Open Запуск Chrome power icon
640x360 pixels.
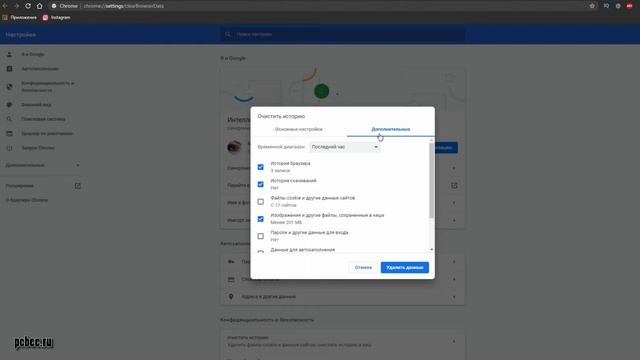[9, 148]
